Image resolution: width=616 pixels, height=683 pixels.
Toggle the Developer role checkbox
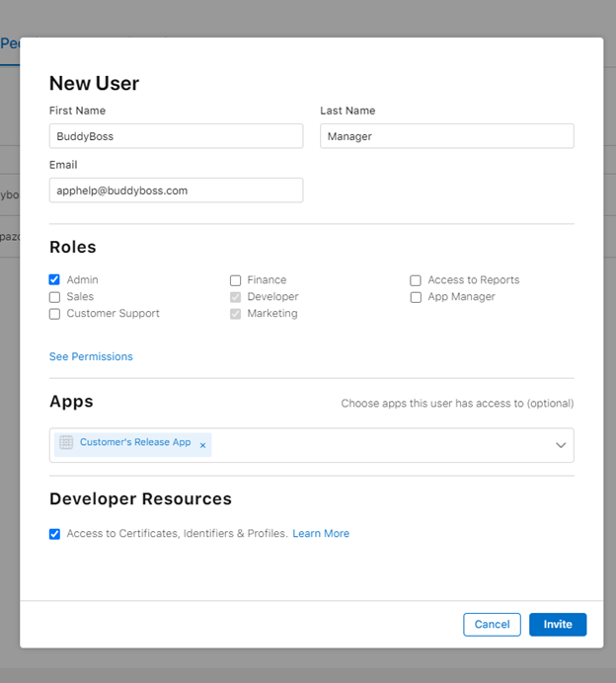click(235, 297)
